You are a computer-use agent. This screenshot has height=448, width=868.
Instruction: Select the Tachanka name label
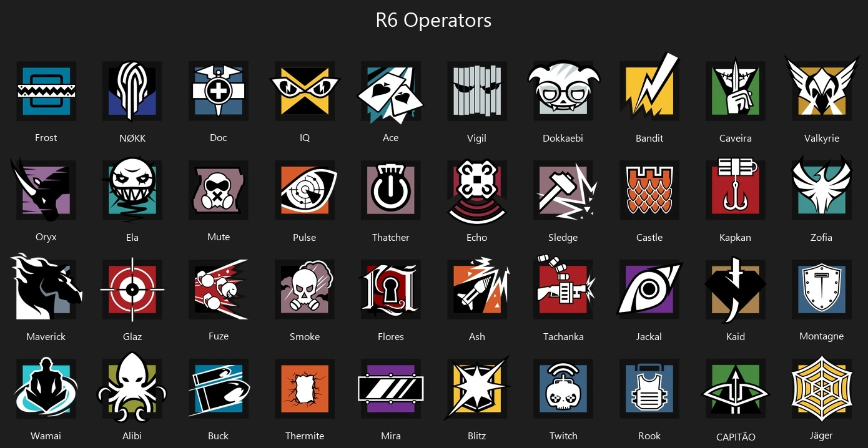[x=563, y=336]
